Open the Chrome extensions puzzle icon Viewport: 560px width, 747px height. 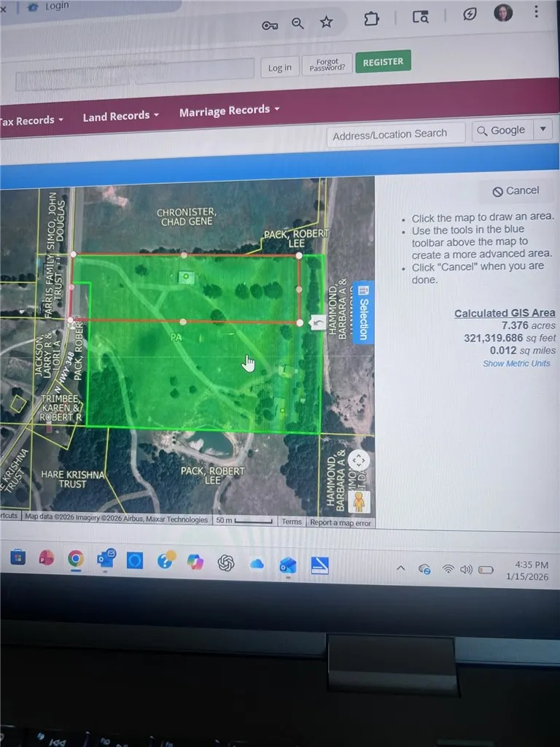pyautogui.click(x=371, y=19)
